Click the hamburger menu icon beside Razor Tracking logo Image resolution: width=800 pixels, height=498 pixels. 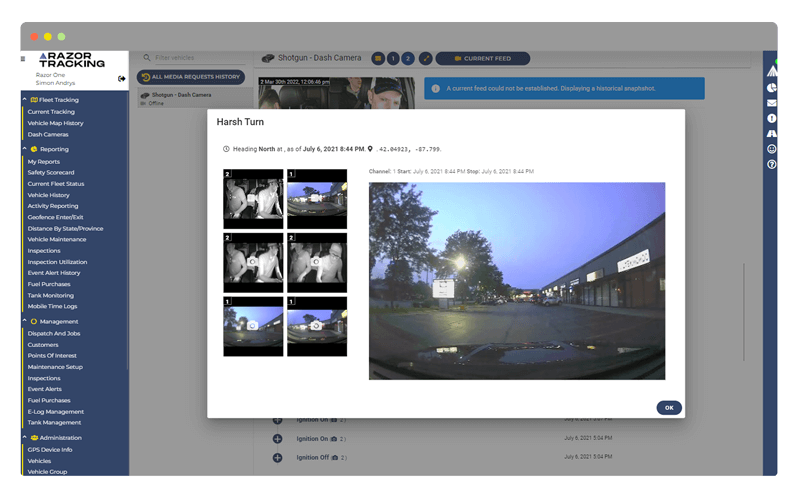coord(23,59)
